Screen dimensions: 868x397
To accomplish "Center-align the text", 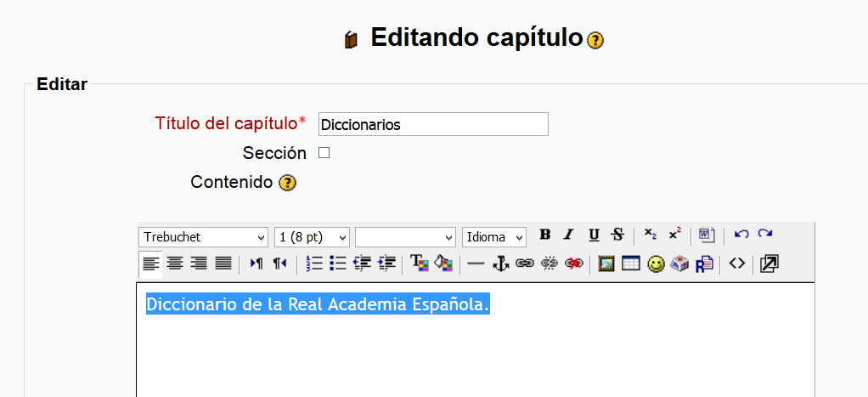I will [175, 264].
